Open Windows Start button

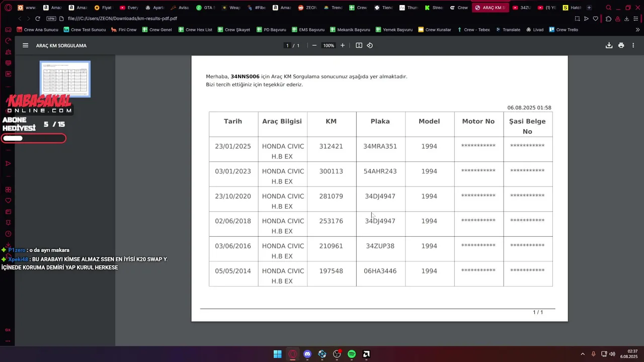tap(277, 354)
